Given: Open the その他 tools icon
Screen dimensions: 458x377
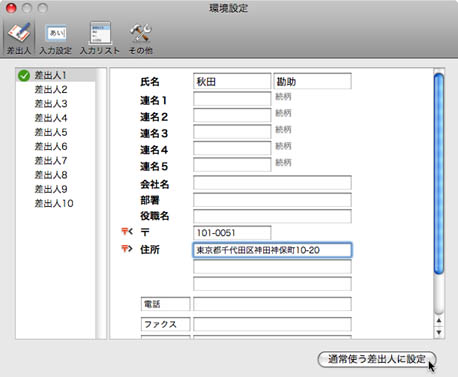Looking at the screenshot, I should (141, 38).
